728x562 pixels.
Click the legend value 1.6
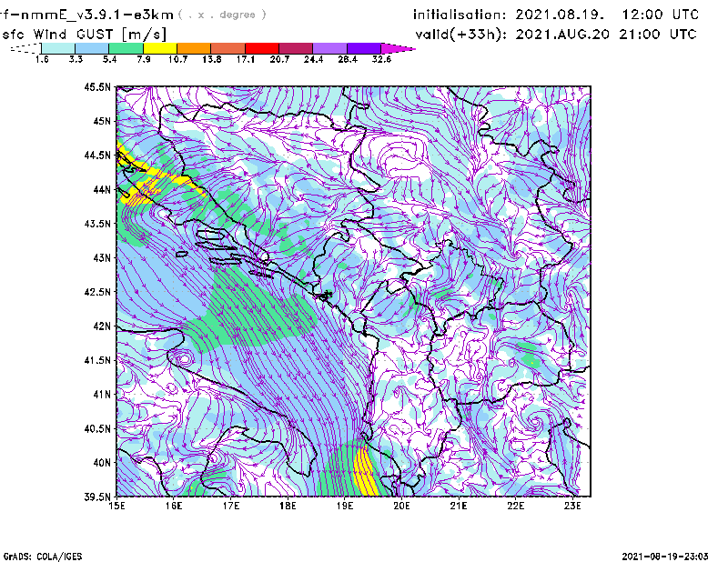pyautogui.click(x=42, y=59)
